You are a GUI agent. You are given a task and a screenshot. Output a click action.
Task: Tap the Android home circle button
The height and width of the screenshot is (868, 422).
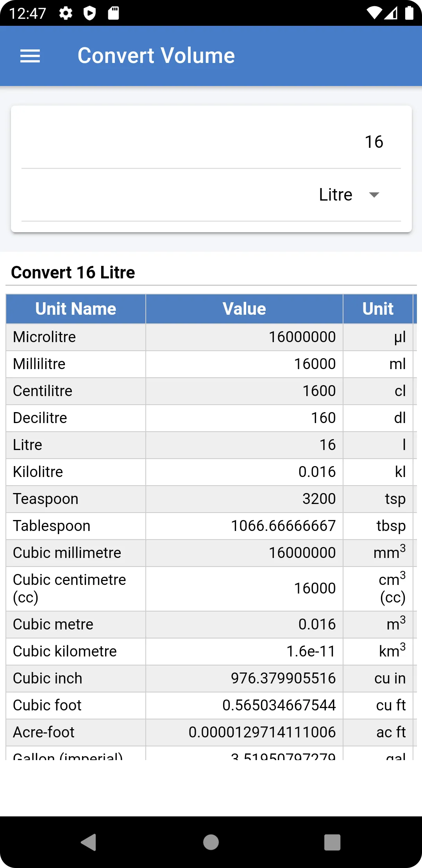point(211,842)
